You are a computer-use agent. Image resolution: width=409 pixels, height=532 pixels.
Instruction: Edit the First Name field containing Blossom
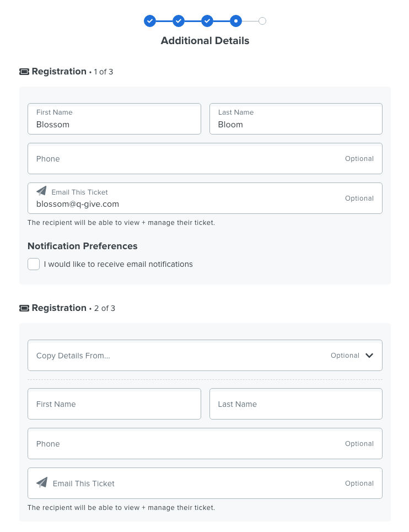(114, 119)
